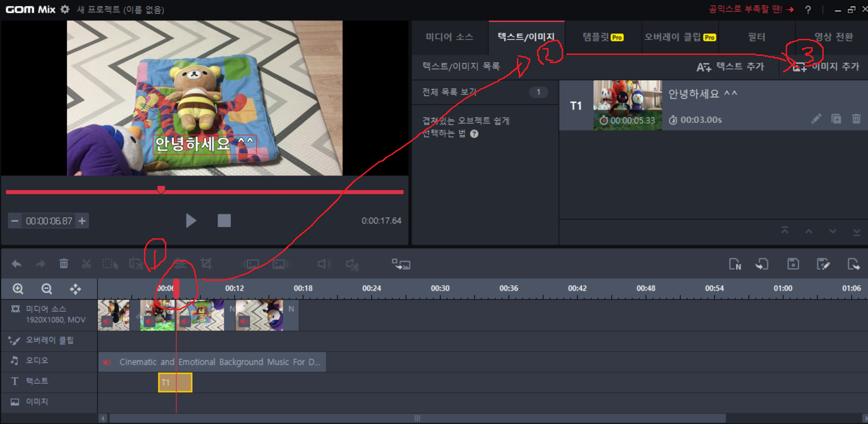Switch to the 미디어 소스 tab
Viewport: 868px width, 424px height.
click(x=449, y=37)
